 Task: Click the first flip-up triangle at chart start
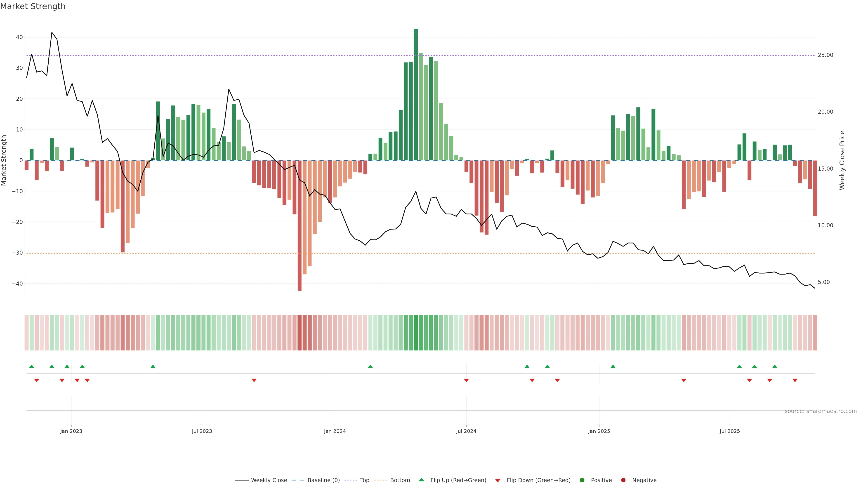tap(32, 366)
